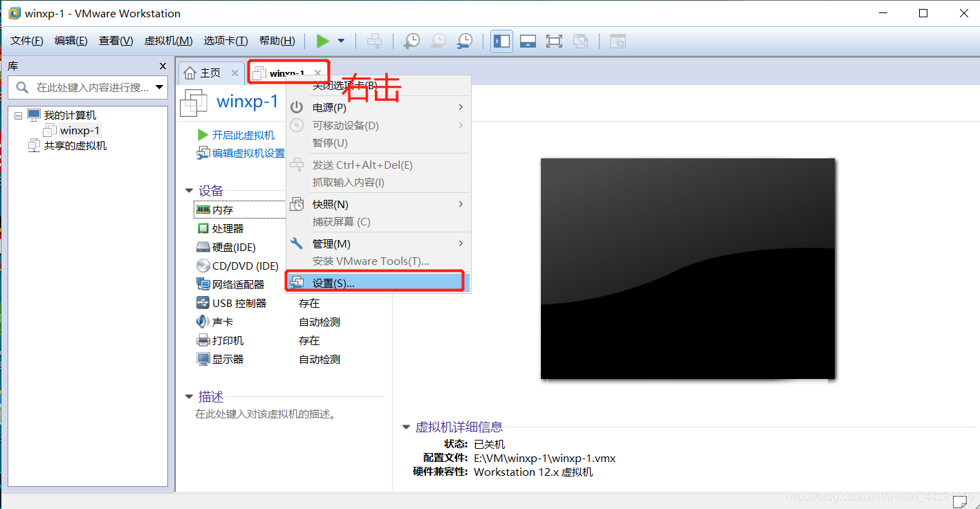Click the description text field 在此处键入对该虚拟机的描述
Image resolution: width=980 pixels, height=509 pixels.
[265, 414]
